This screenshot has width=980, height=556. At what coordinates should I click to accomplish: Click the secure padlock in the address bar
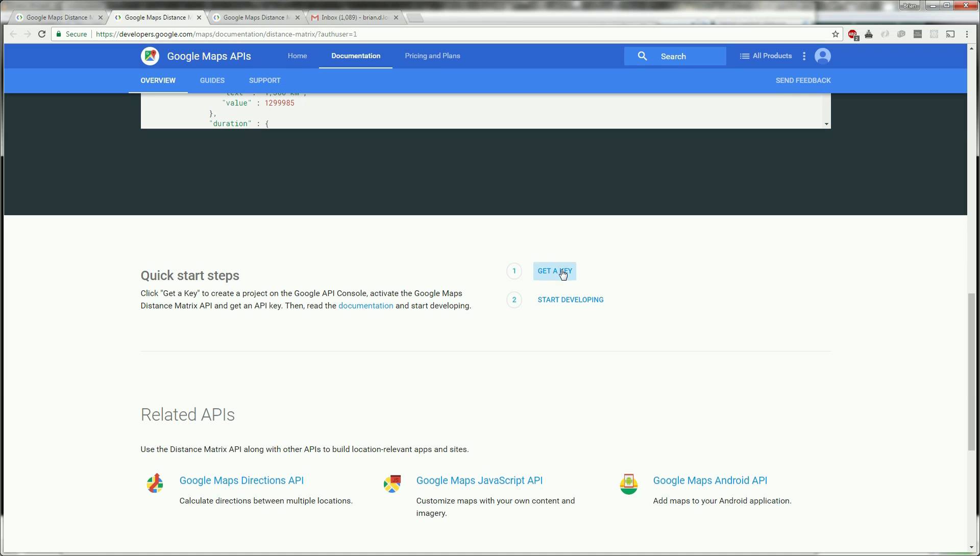tap(59, 34)
